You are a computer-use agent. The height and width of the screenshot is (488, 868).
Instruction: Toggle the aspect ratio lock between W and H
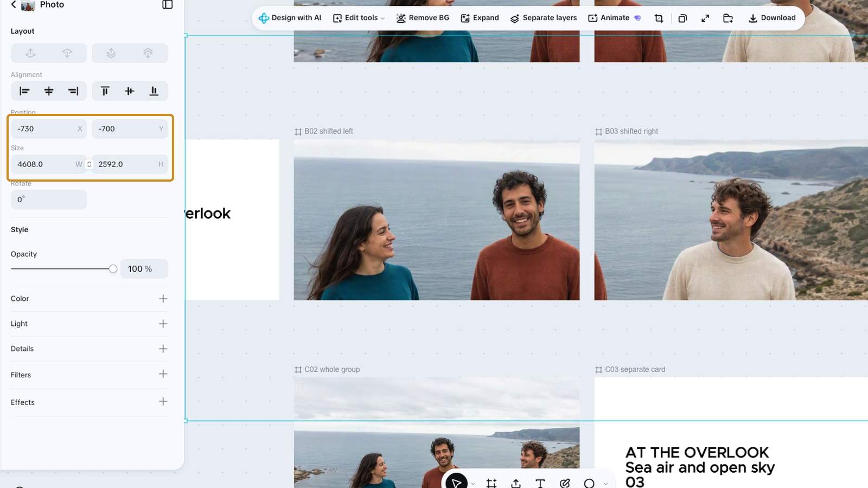89,164
